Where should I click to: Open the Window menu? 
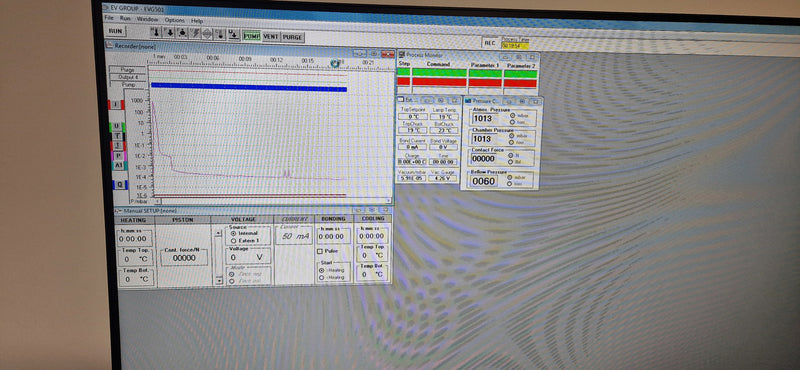147,19
